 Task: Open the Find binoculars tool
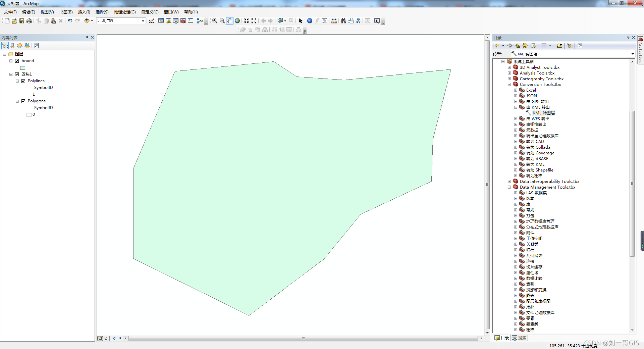343,21
